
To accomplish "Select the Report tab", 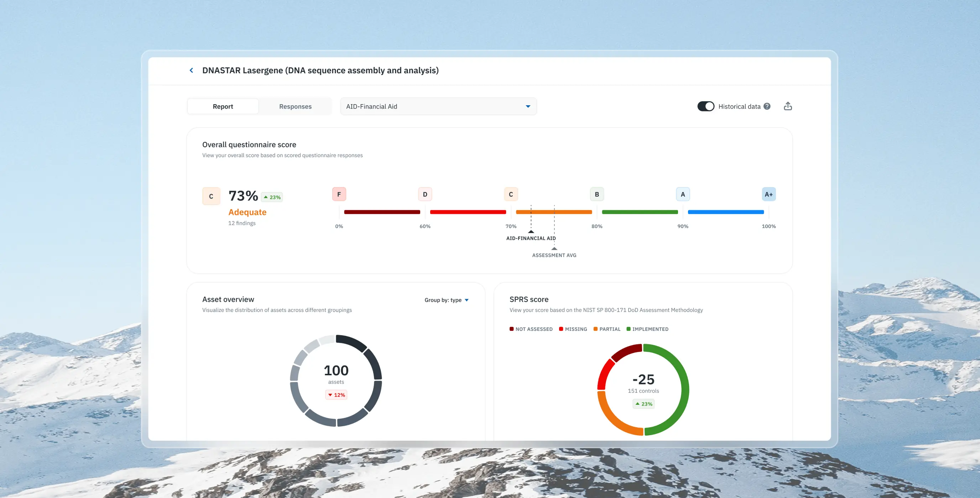I will 223,106.
